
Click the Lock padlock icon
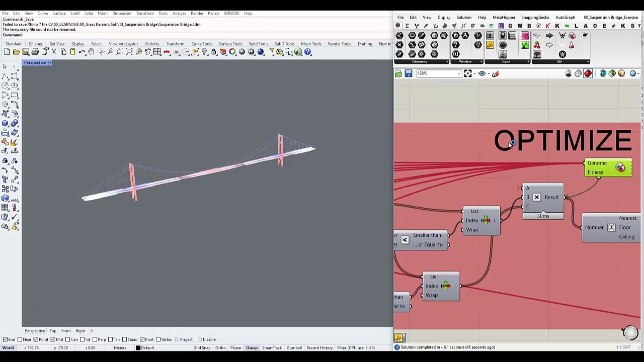coord(214,52)
